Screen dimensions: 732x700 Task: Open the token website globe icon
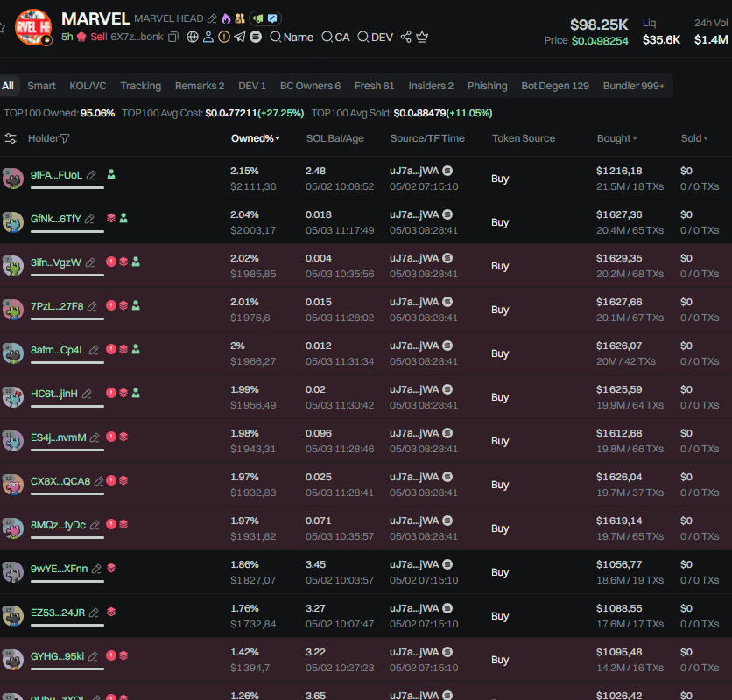[x=193, y=37]
